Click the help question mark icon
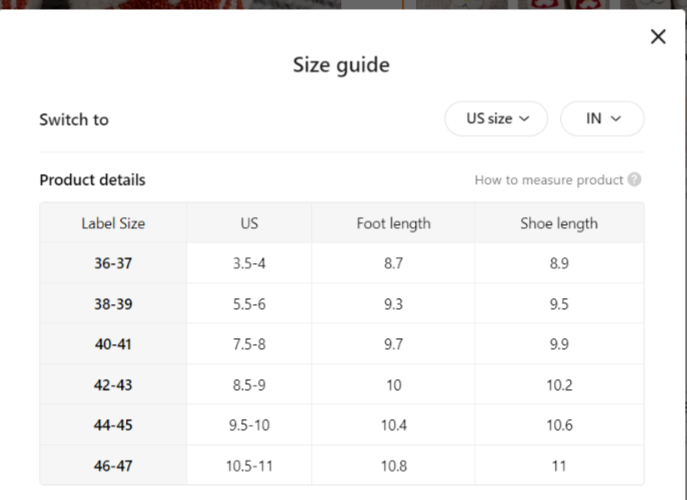Image resolution: width=687 pixels, height=500 pixels. 634,179
